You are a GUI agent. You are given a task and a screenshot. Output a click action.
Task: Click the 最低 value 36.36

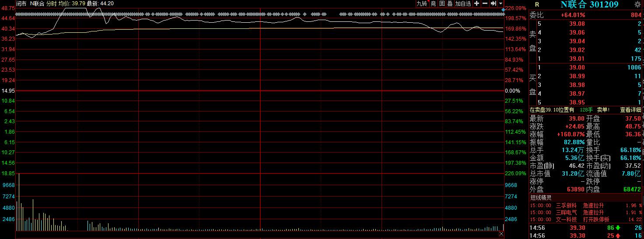coord(633,134)
